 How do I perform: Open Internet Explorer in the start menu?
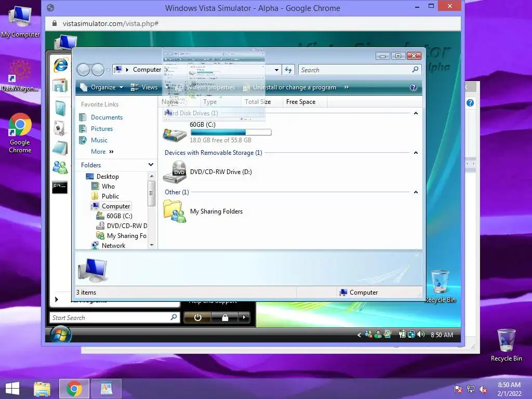click(x=61, y=65)
